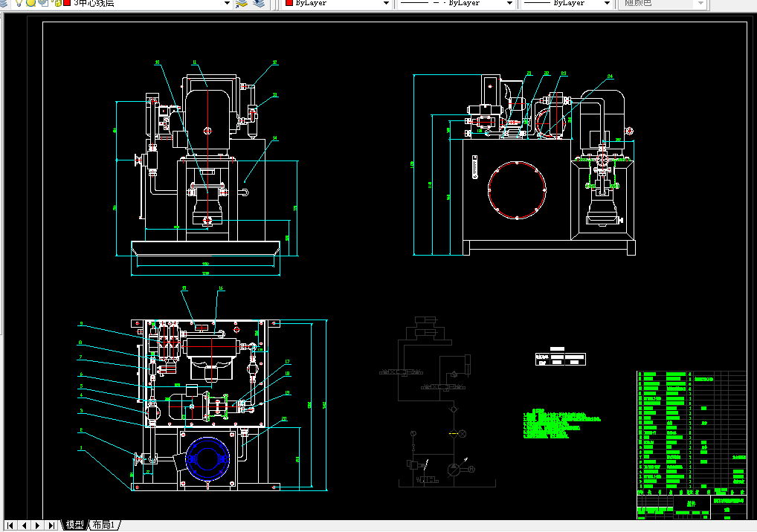Screen dimensions: 757x532
Task: Jump to last layout tab arrow
Action: click(x=51, y=525)
